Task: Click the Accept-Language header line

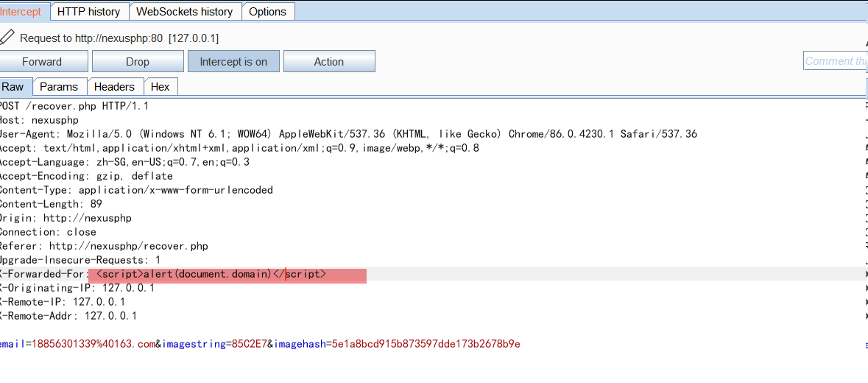Action: [124, 162]
